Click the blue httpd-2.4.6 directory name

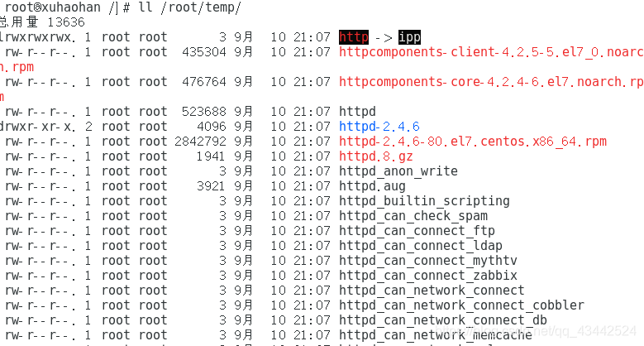[379, 127]
